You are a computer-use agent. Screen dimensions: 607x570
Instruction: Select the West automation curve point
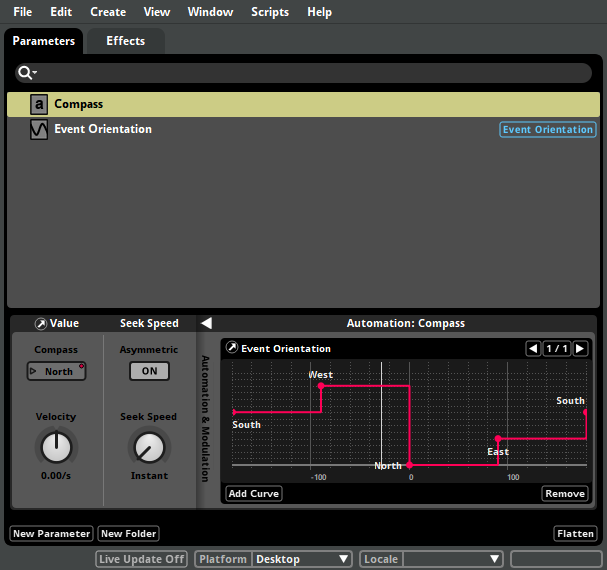320,386
